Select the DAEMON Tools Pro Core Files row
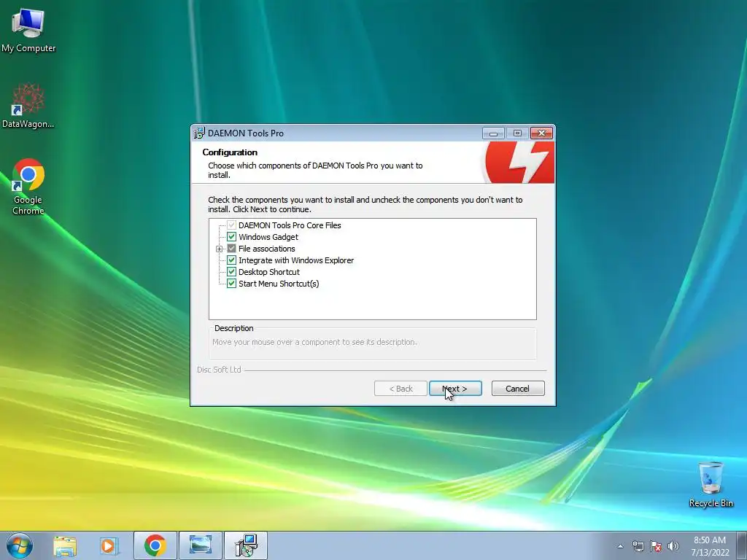 (x=290, y=225)
